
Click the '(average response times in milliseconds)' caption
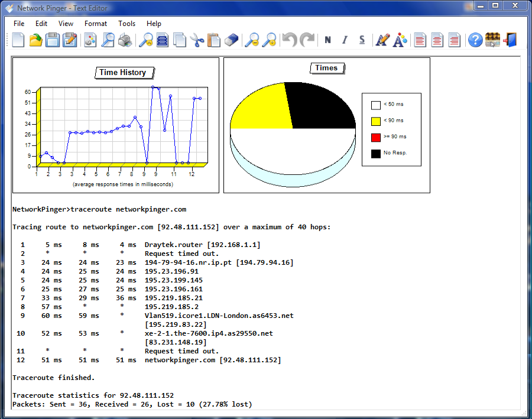coord(123,184)
